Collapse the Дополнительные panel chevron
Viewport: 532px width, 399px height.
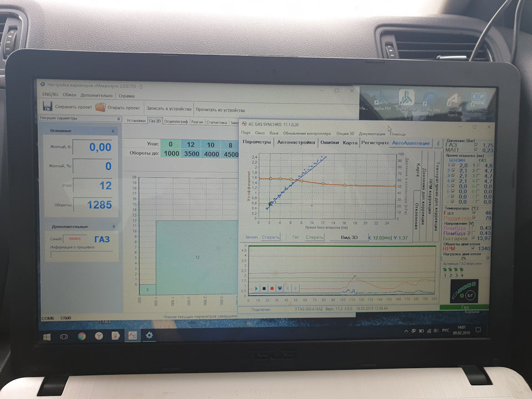(x=114, y=226)
